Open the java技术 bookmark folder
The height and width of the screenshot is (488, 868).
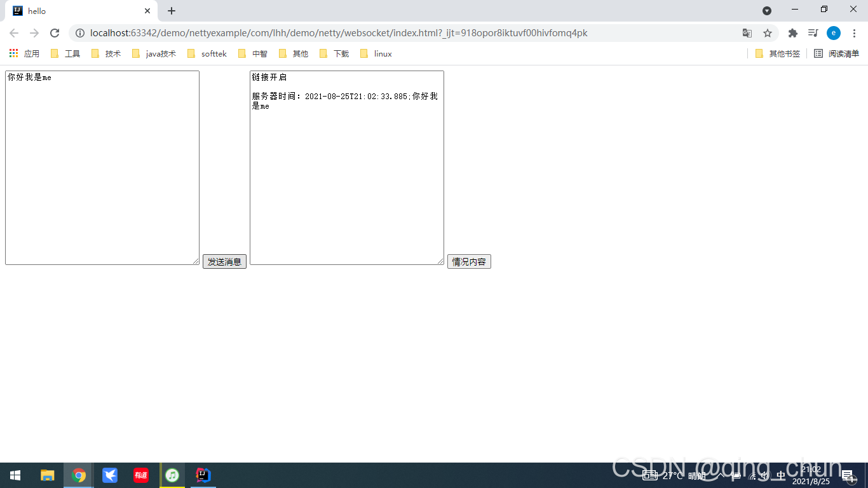click(x=154, y=54)
